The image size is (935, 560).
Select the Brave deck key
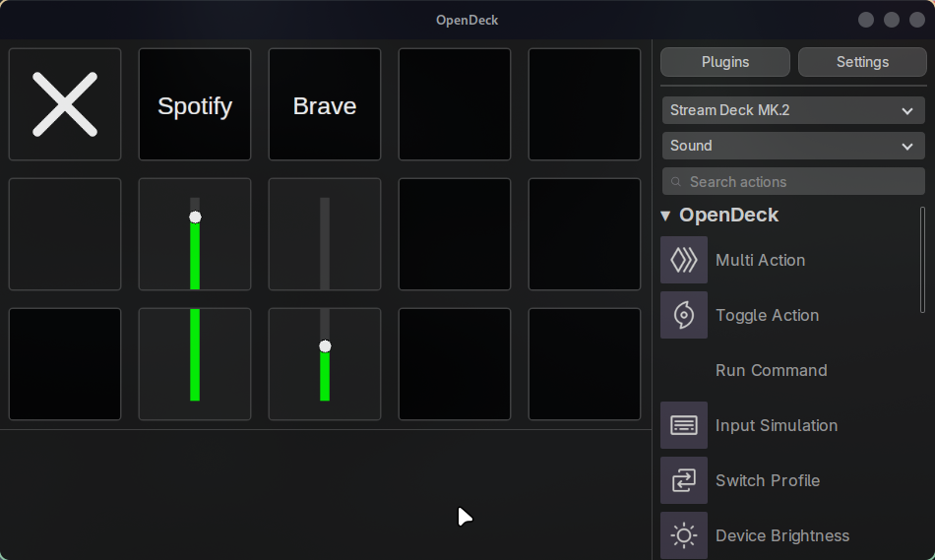click(325, 104)
